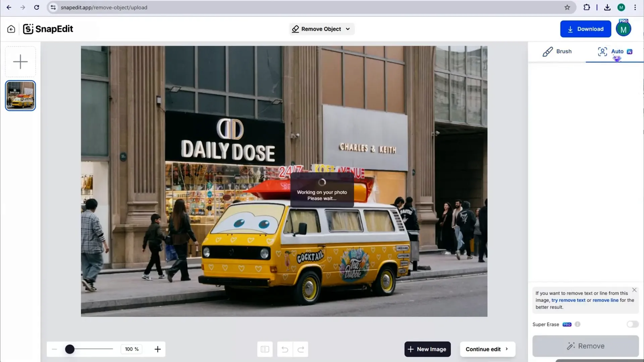Viewport: 644px width, 362px height.
Task: Click the New Image button
Action: click(427, 349)
